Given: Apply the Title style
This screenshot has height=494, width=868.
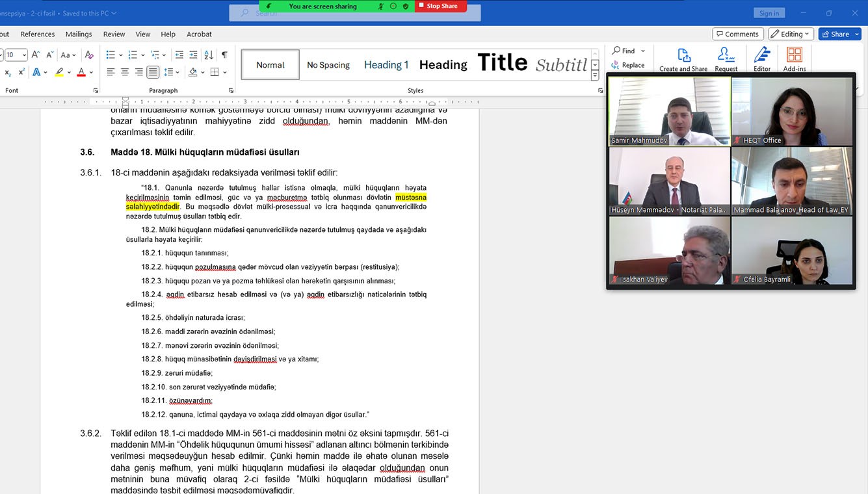Looking at the screenshot, I should (502, 63).
